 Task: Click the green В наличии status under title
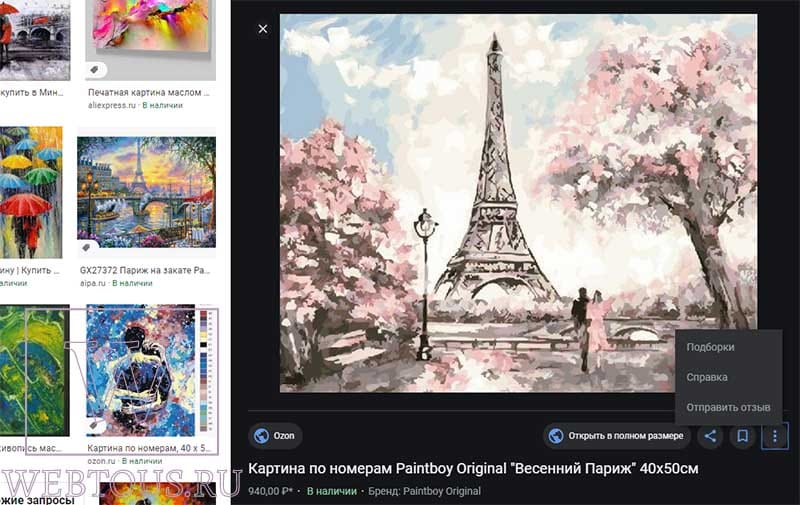point(332,491)
